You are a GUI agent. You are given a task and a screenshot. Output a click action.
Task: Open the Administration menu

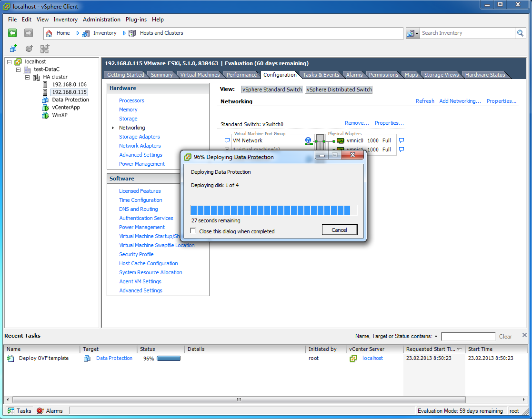click(x=101, y=20)
